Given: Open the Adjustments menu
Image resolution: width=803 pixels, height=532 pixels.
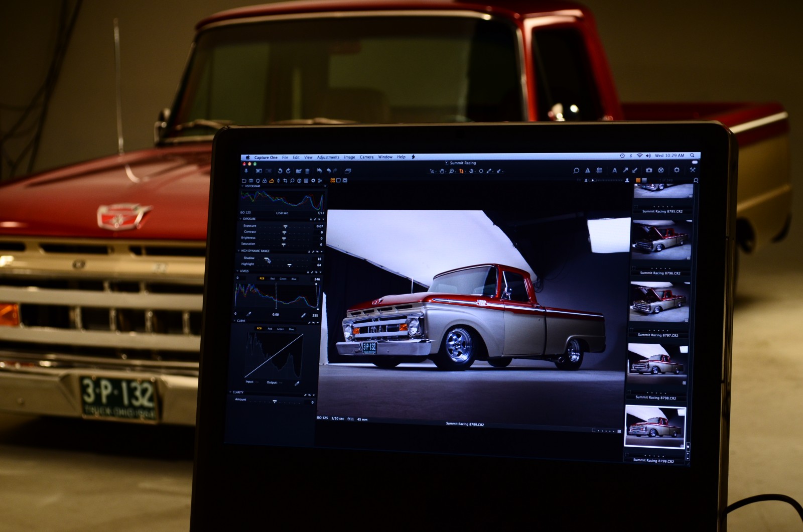Looking at the screenshot, I should click(328, 157).
